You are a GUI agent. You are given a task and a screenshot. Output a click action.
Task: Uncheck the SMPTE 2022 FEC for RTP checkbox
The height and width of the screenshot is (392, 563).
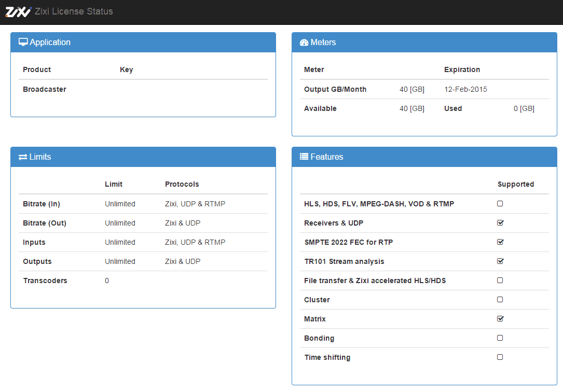pos(500,242)
